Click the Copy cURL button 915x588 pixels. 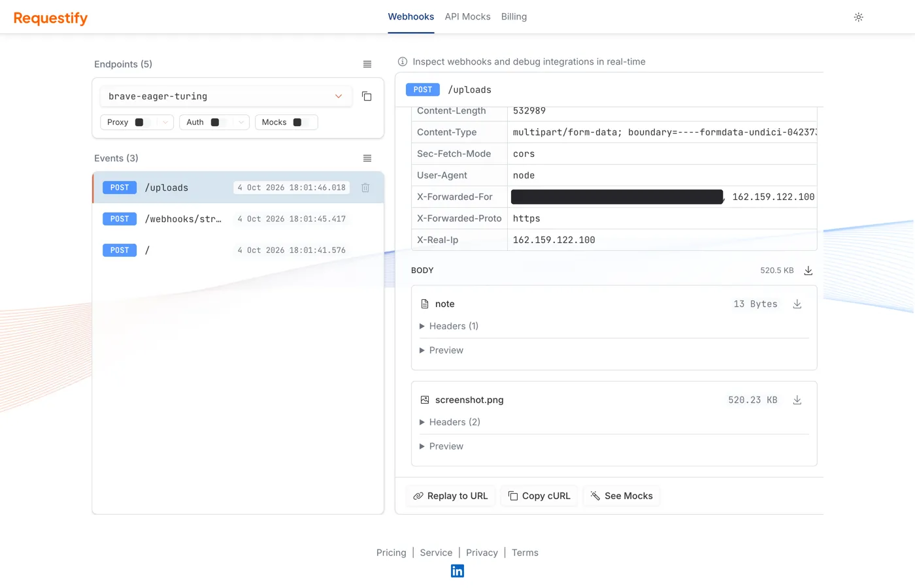click(539, 496)
